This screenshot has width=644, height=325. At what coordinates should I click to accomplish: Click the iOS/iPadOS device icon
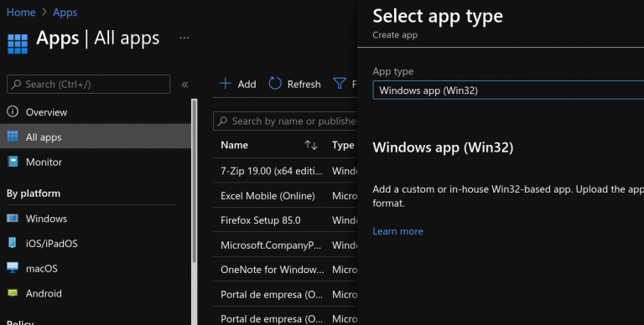13,243
